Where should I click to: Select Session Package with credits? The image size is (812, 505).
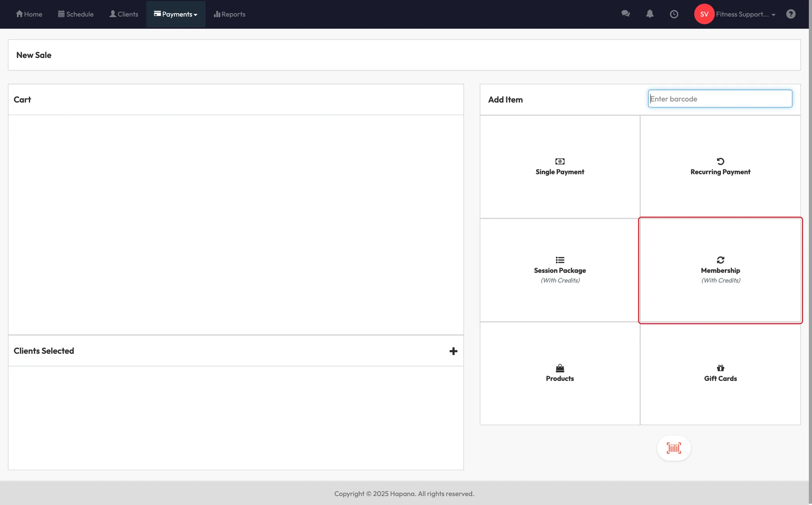[x=559, y=270]
